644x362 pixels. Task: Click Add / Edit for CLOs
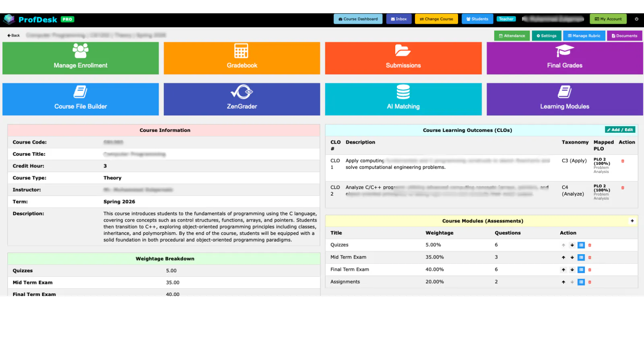[x=620, y=130]
